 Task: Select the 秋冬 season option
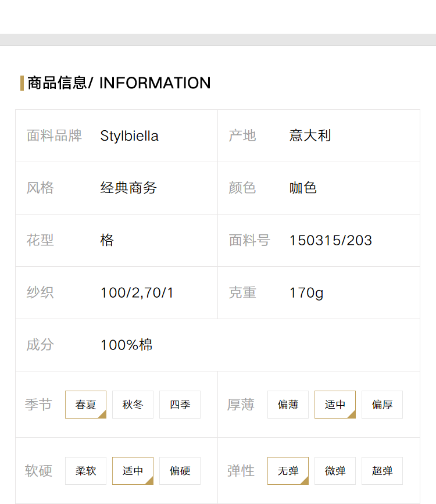coord(133,405)
